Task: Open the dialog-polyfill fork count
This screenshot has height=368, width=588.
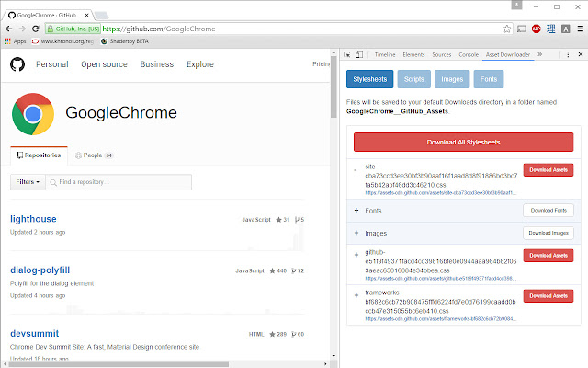Action: (x=298, y=270)
